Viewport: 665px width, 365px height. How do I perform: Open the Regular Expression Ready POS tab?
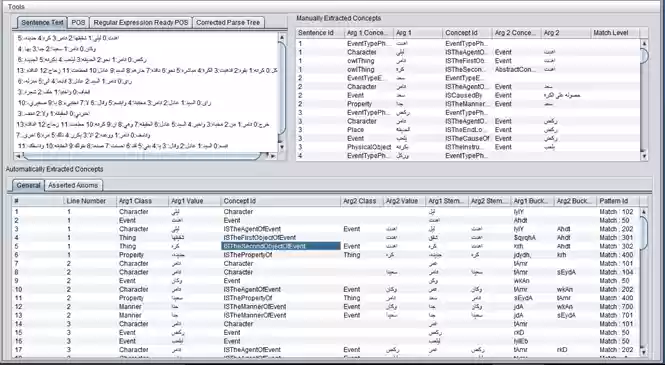pyautogui.click(x=140, y=22)
